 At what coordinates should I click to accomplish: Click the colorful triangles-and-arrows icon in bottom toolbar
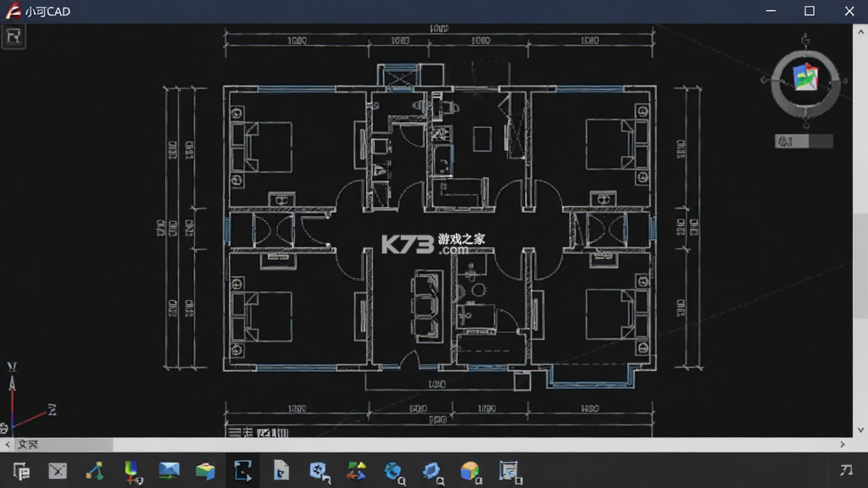click(357, 471)
